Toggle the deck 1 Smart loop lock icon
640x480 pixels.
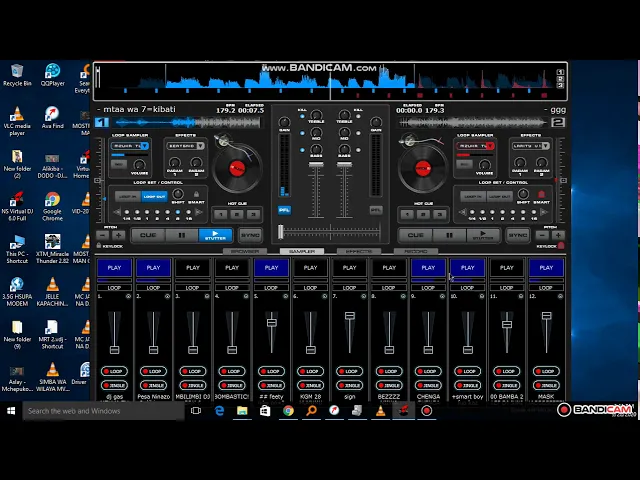pyautogui.click(x=196, y=194)
